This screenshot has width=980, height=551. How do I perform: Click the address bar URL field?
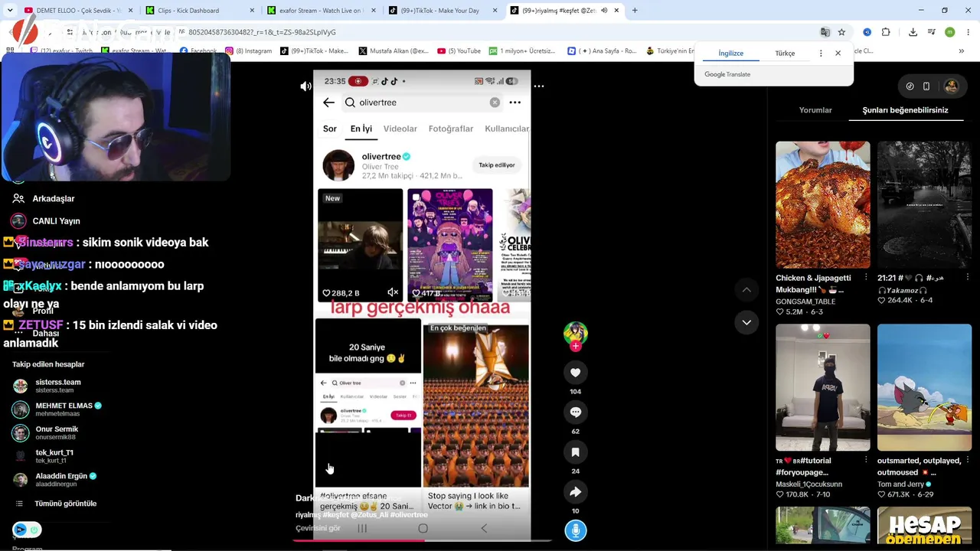pyautogui.click(x=429, y=32)
